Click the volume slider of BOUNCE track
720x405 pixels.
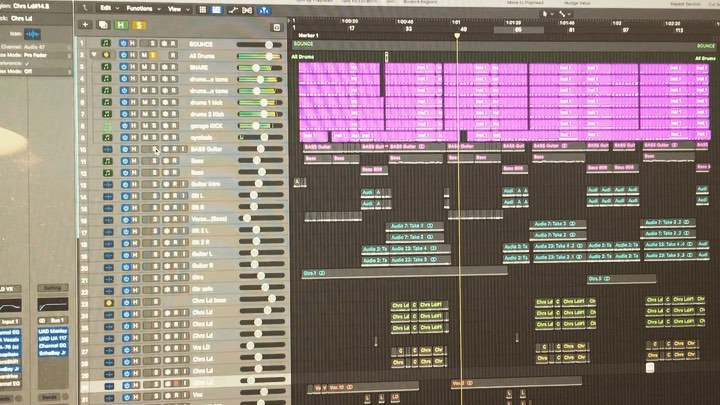click(x=260, y=44)
